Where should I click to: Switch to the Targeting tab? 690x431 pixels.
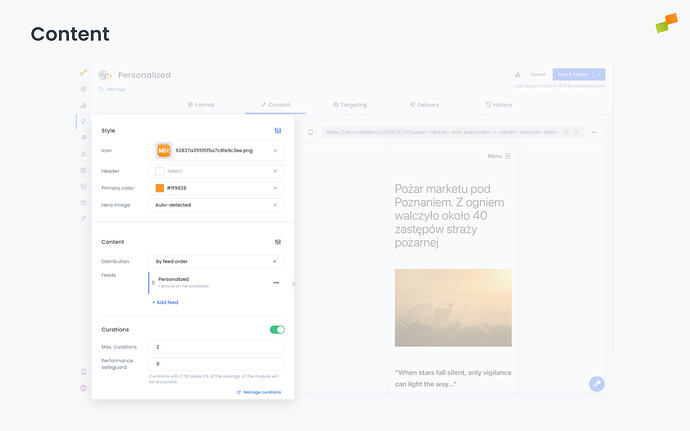coord(349,104)
